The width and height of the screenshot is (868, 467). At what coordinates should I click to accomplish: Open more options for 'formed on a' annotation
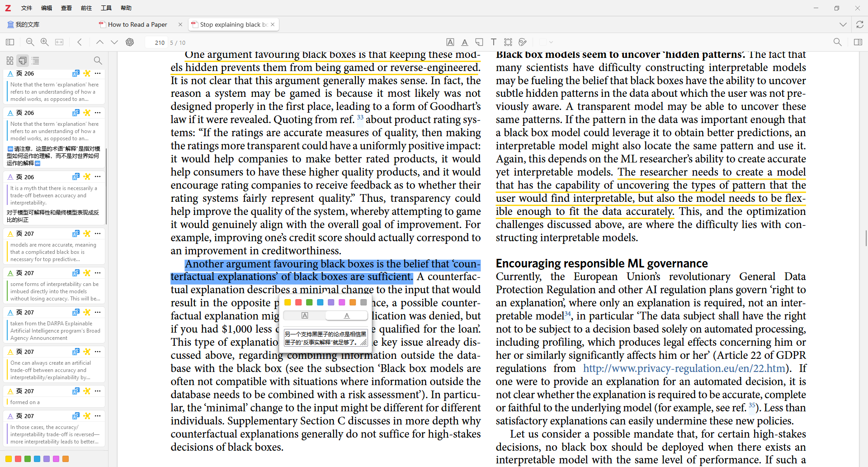tap(98, 391)
